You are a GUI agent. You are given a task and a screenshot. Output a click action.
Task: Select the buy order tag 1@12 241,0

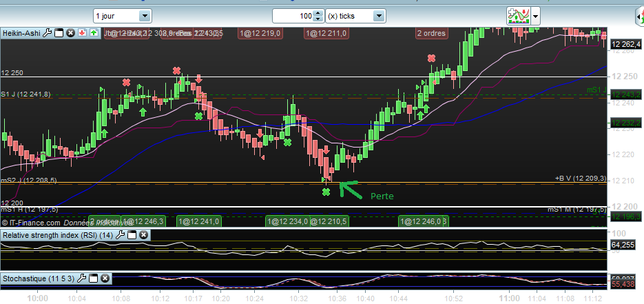coord(199,221)
